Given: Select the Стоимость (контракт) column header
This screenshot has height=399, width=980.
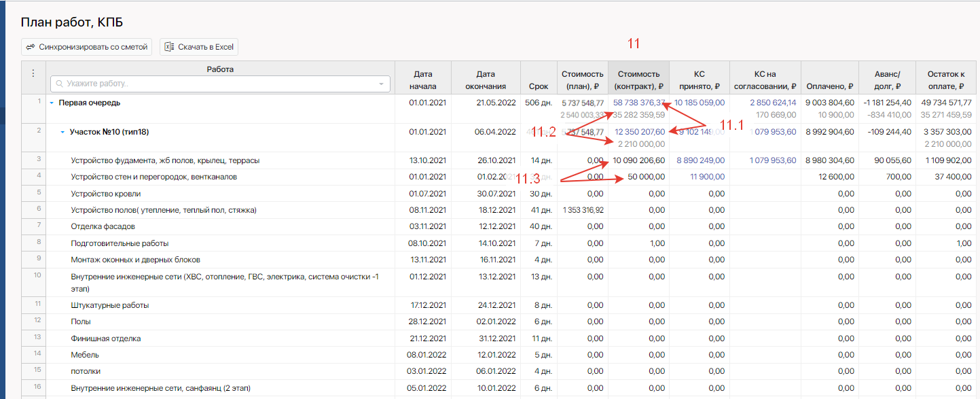Looking at the screenshot, I should tap(638, 80).
